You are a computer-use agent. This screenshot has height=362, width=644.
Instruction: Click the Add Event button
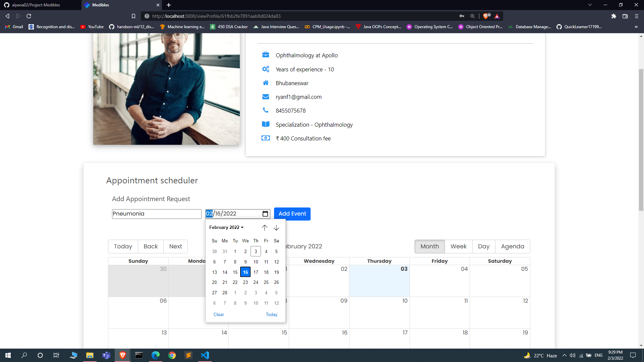(x=292, y=214)
